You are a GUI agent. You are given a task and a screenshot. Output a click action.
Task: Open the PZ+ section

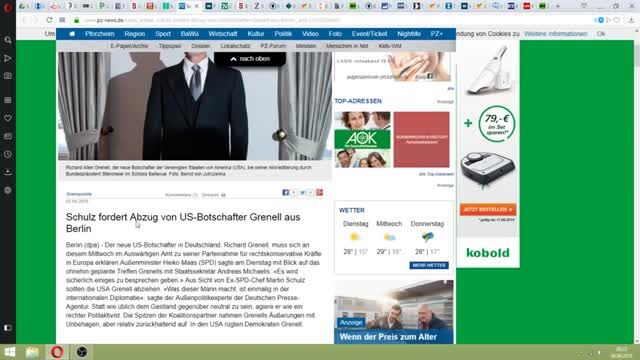click(x=437, y=34)
